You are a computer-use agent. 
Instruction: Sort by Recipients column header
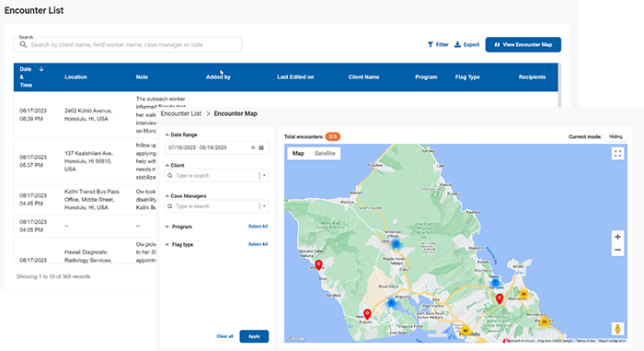[x=532, y=77]
